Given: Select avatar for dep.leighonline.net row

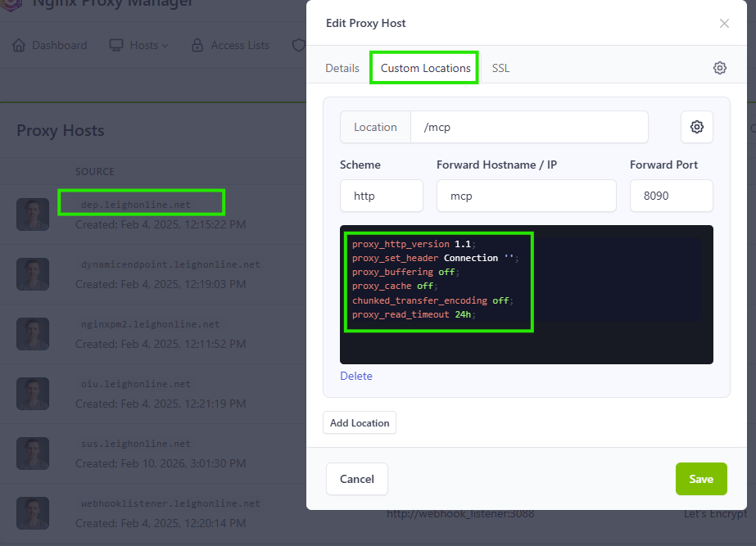Looking at the screenshot, I should pos(33,214).
